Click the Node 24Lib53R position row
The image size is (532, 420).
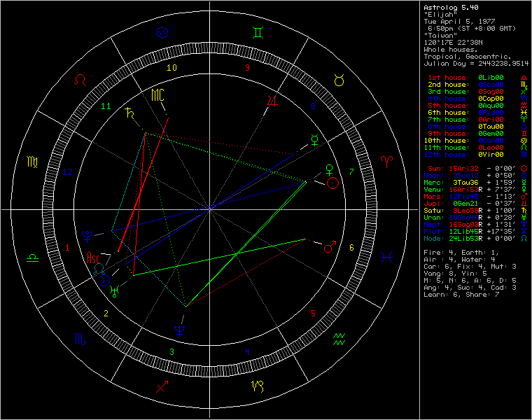click(475, 239)
